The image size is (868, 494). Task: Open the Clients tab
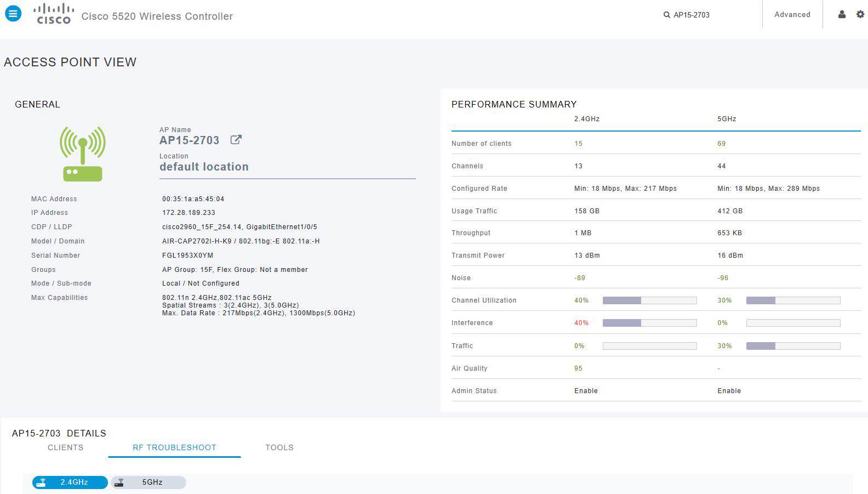point(66,447)
